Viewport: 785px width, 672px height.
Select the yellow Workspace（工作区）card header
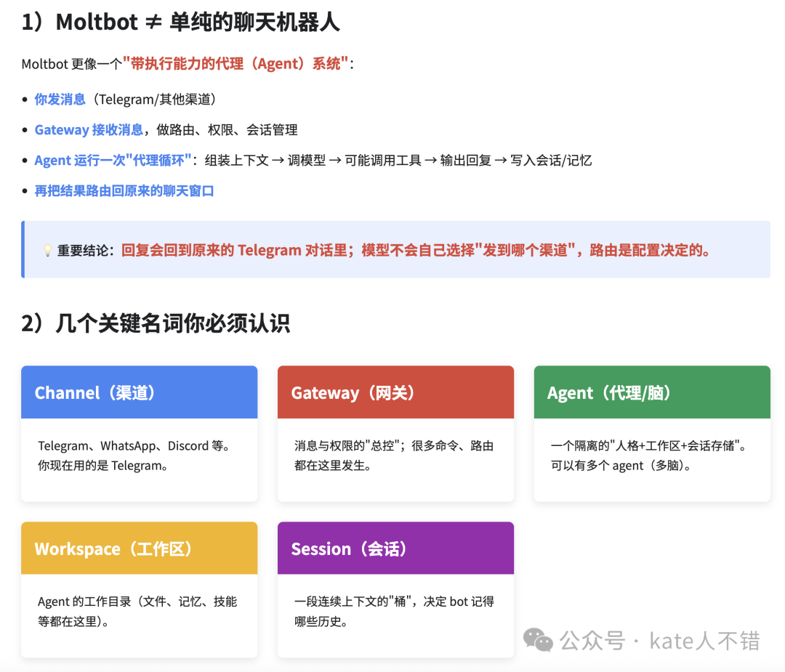coord(139,548)
